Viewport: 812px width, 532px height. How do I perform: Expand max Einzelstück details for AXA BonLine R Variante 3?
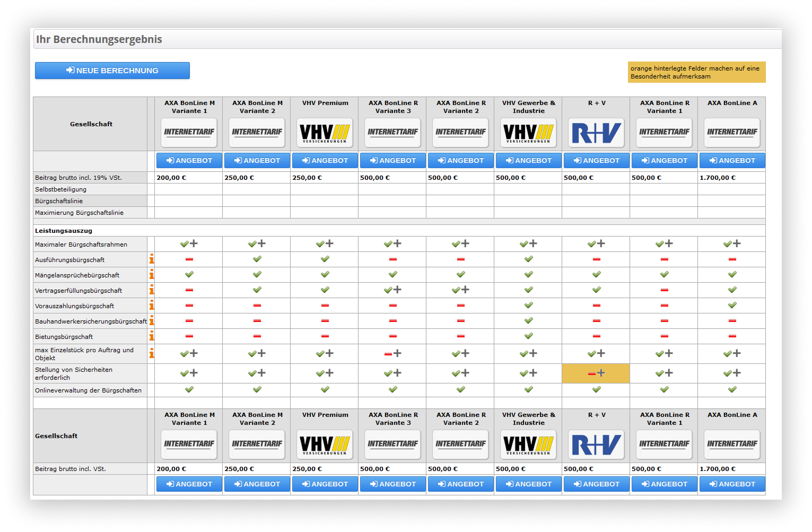tap(398, 353)
